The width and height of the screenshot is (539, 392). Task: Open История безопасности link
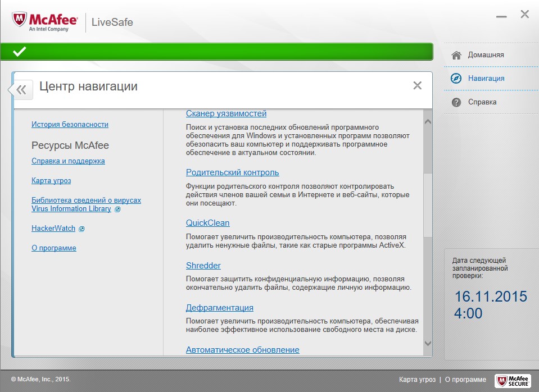click(x=70, y=124)
